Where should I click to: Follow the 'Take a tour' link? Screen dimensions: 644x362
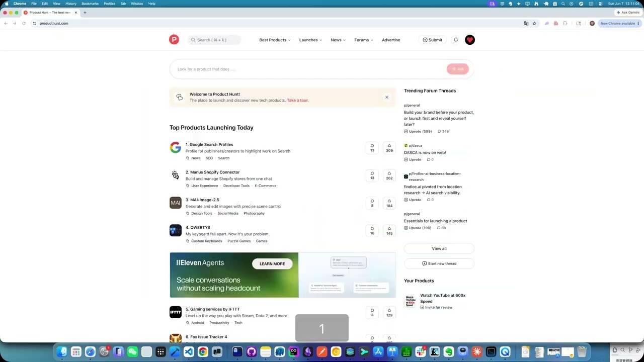click(x=298, y=101)
